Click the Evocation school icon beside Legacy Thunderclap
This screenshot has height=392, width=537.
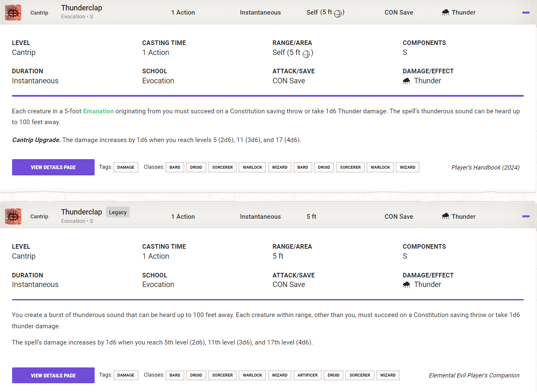pyautogui.click(x=13, y=216)
